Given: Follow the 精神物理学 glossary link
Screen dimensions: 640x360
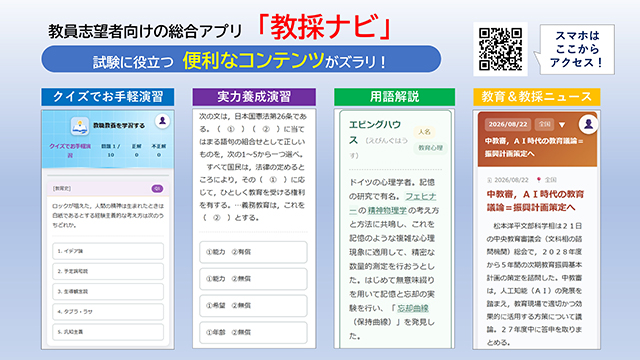Looking at the screenshot, I should tap(387, 210).
